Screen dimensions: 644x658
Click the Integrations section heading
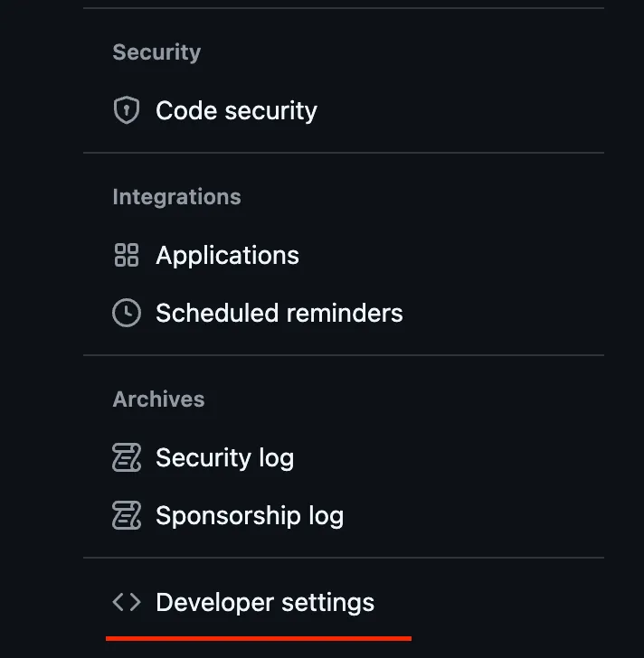[176, 197]
